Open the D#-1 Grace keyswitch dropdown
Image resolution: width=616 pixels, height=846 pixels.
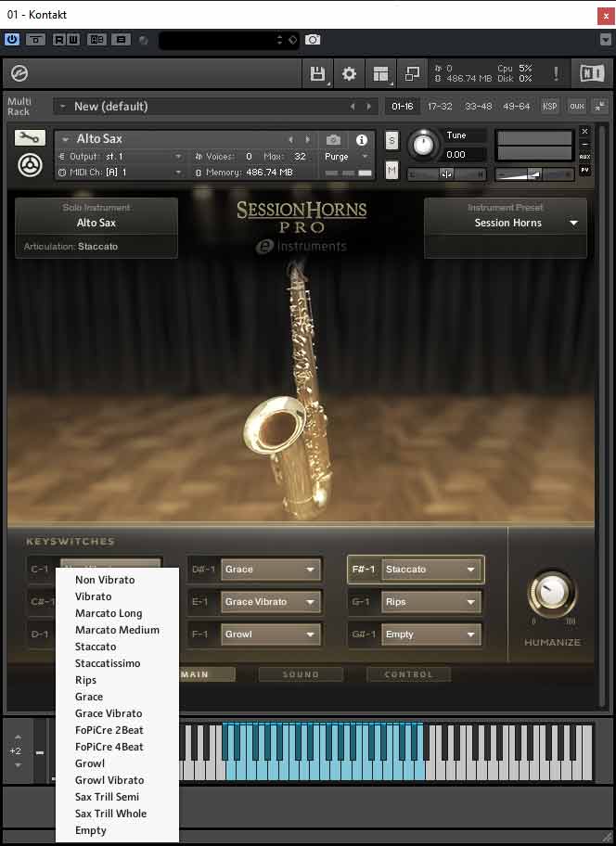(270, 570)
